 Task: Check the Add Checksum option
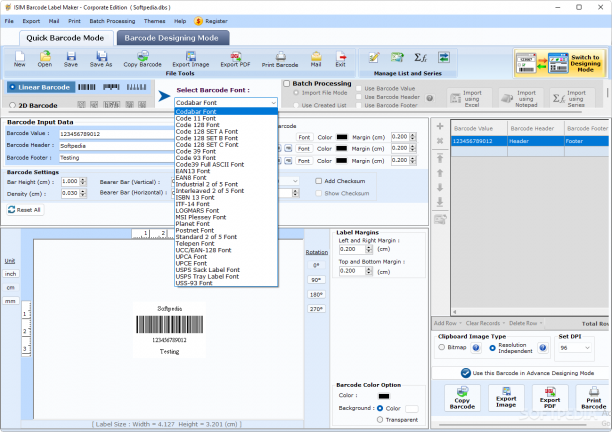[x=318, y=181]
